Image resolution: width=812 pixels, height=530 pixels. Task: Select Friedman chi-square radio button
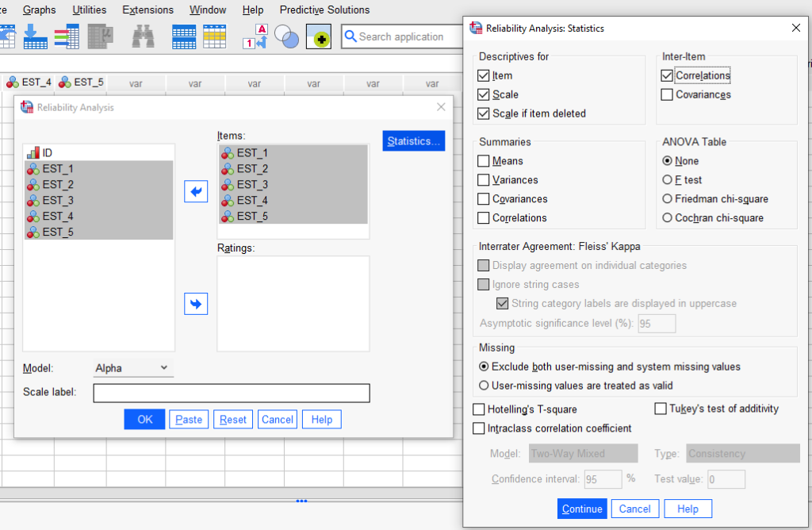pos(668,199)
